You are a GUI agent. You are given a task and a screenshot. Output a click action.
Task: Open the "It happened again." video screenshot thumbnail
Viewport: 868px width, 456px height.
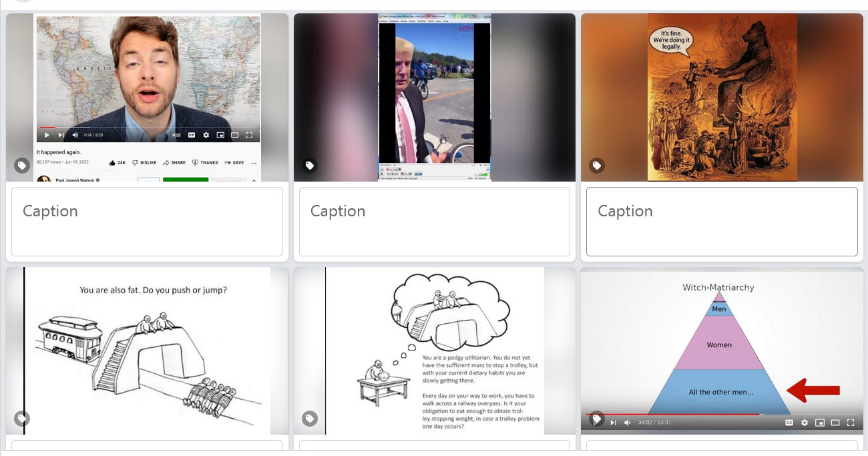click(x=147, y=97)
